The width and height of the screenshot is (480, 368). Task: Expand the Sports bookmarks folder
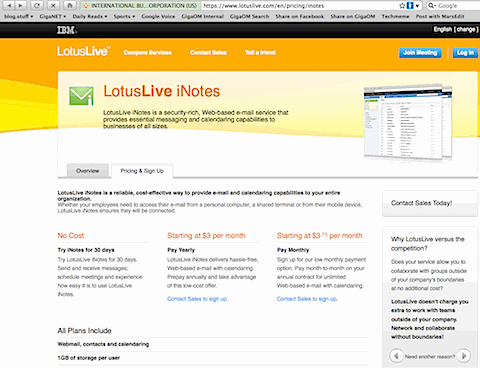pos(124,16)
